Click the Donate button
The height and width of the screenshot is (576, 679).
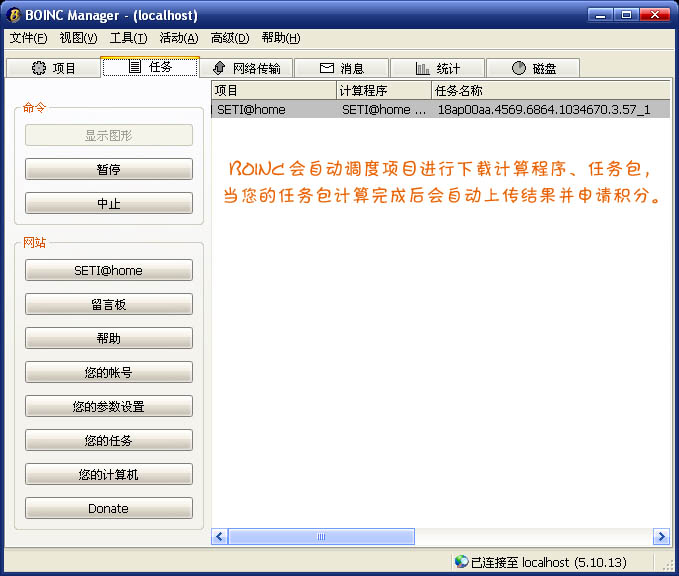pos(109,508)
